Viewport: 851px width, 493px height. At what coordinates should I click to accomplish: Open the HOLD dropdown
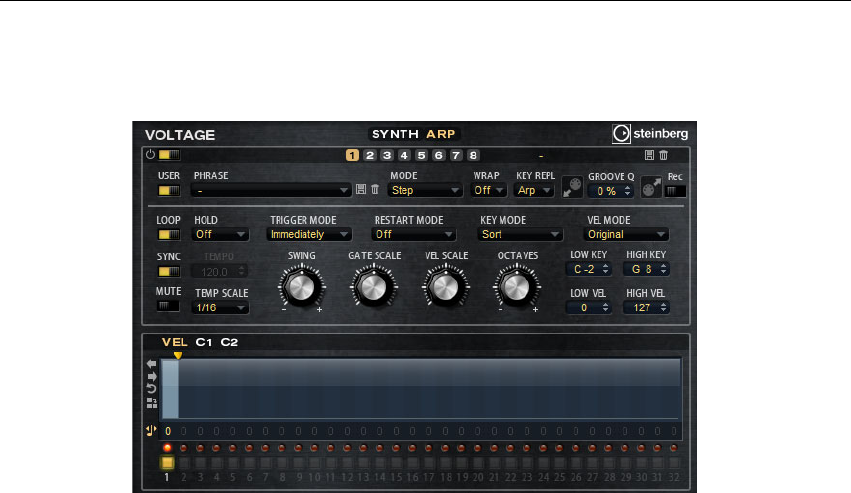(x=220, y=234)
